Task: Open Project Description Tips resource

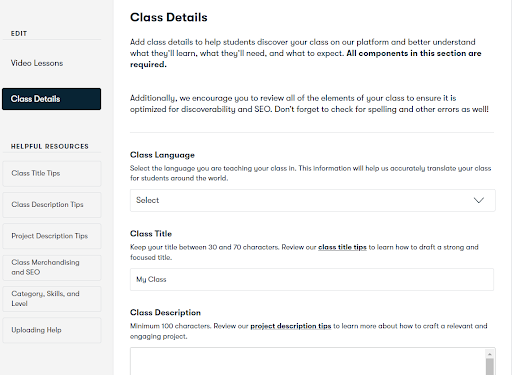Action: tap(52, 236)
